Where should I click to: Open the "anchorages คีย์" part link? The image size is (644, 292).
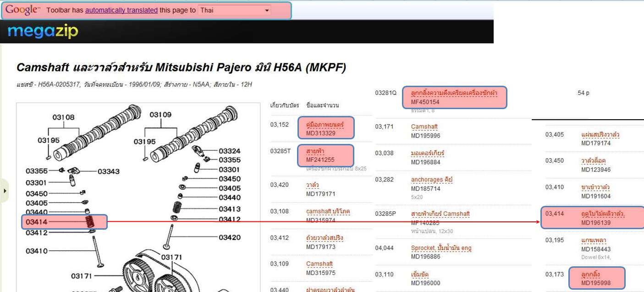[x=431, y=179]
